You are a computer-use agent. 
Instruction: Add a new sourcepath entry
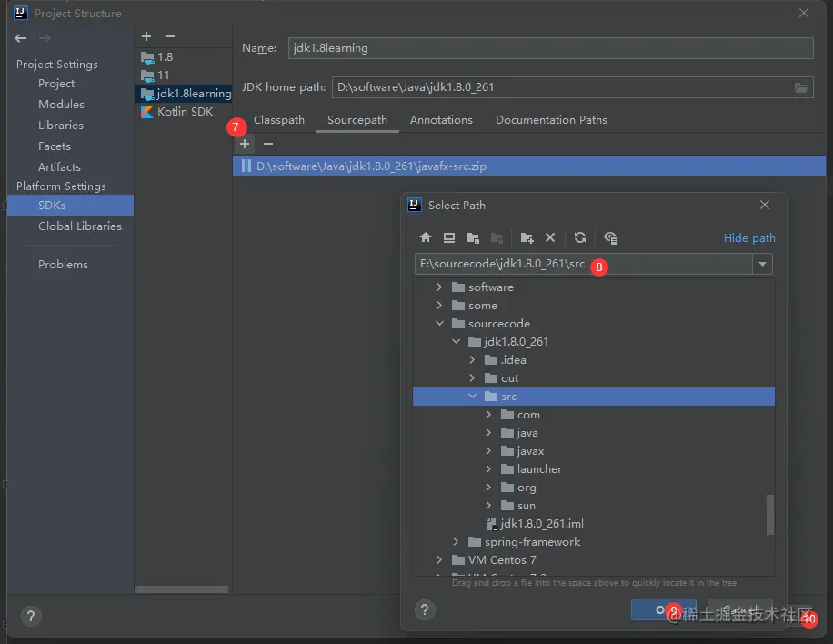click(x=245, y=144)
